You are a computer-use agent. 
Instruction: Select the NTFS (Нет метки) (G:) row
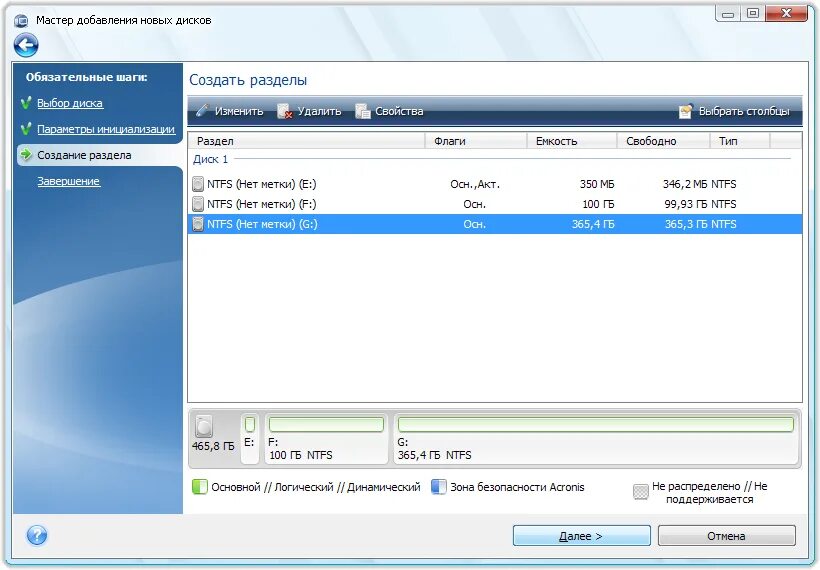coord(495,224)
